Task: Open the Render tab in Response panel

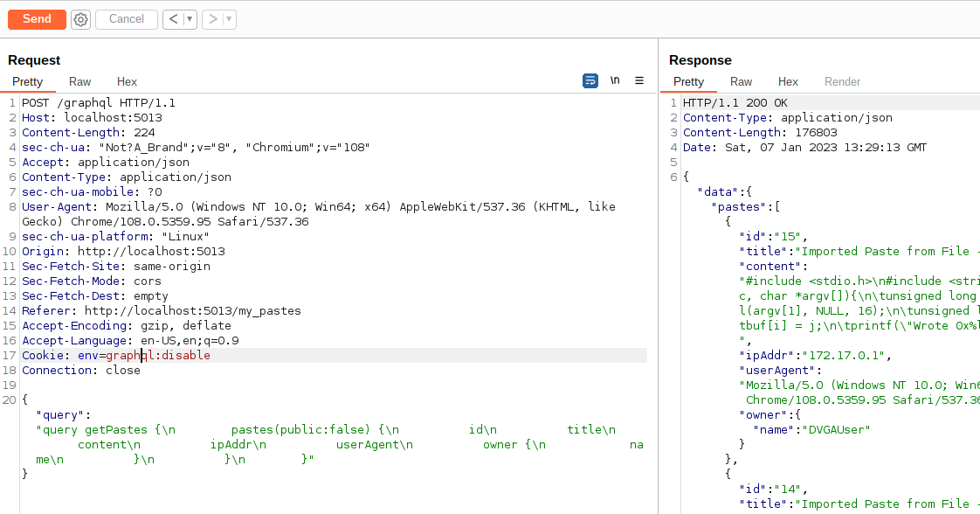Action: (842, 81)
